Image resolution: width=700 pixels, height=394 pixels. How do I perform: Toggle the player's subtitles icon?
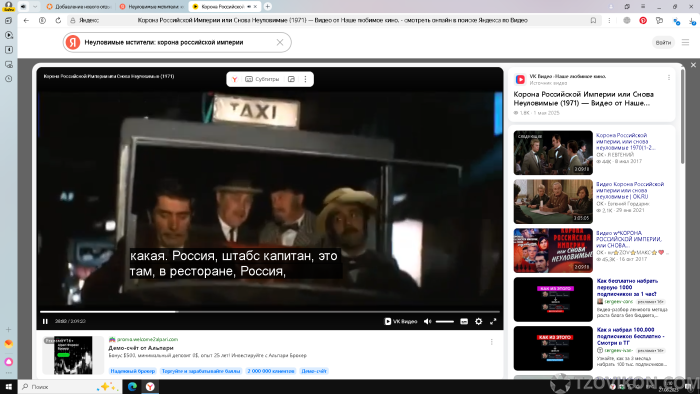click(464, 321)
